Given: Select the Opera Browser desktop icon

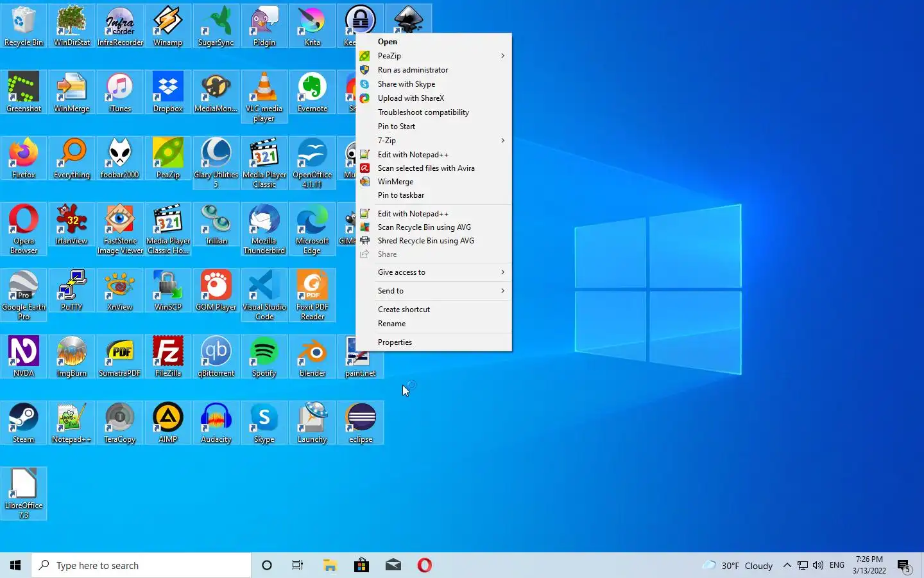Looking at the screenshot, I should 24,229.
